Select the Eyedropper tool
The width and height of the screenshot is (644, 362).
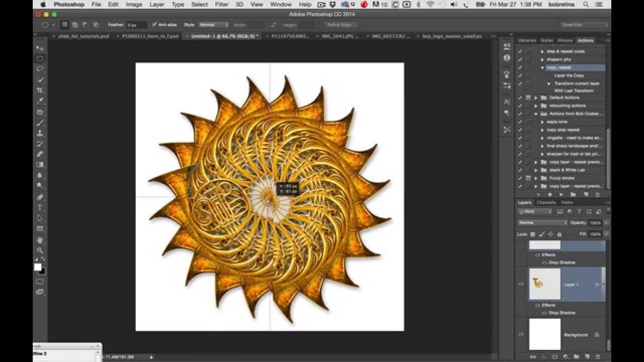[40, 101]
